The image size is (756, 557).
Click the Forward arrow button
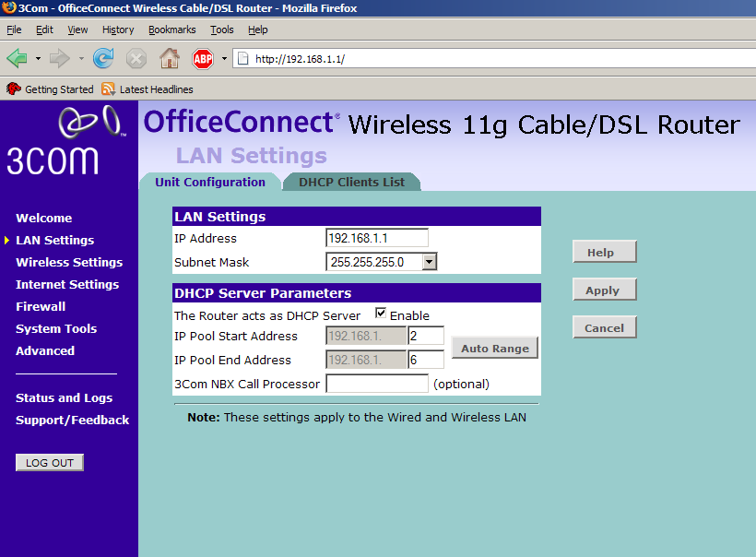pos(60,58)
